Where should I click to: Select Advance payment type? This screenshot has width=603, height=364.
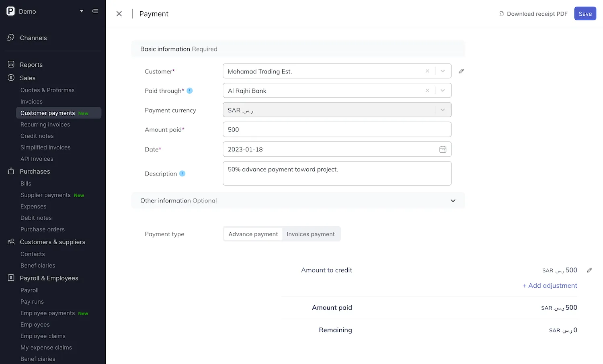click(x=253, y=234)
